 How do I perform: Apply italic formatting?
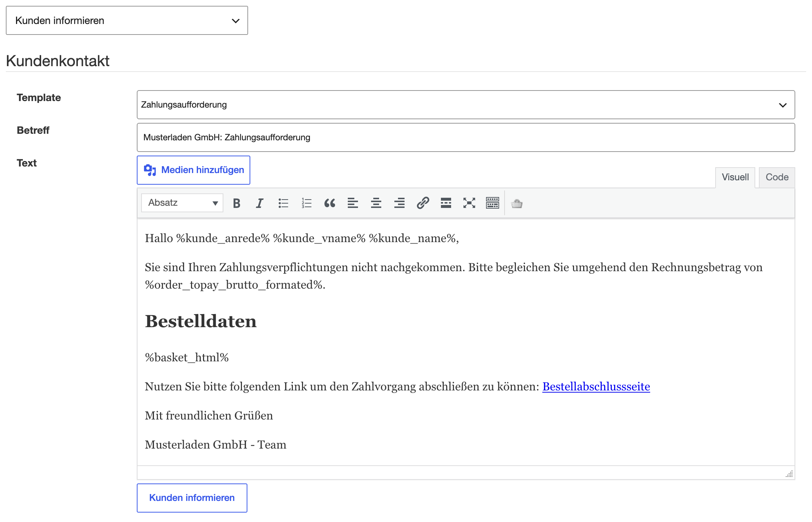pos(259,203)
